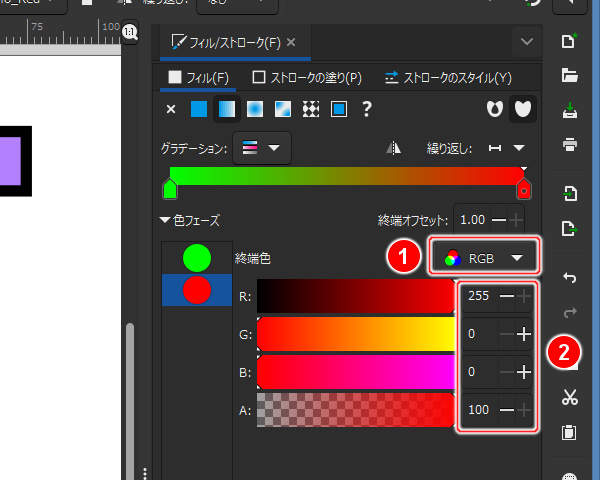Screen dimensions: 600x480
Task: Select the flat color fill icon
Action: pyautogui.click(x=199, y=109)
